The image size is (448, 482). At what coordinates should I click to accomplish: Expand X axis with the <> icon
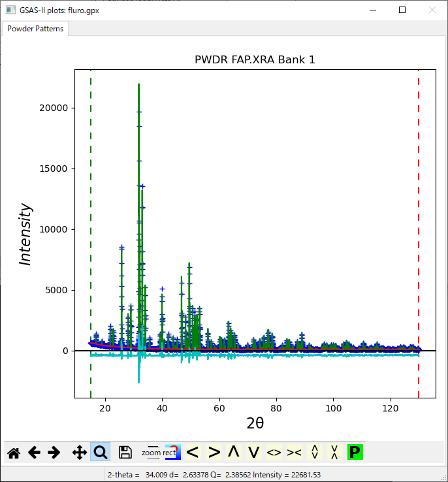pos(274,452)
